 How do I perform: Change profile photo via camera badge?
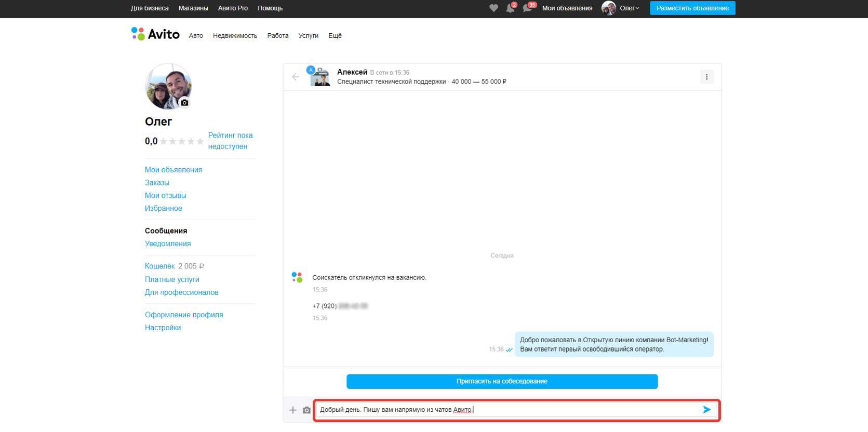click(x=184, y=103)
